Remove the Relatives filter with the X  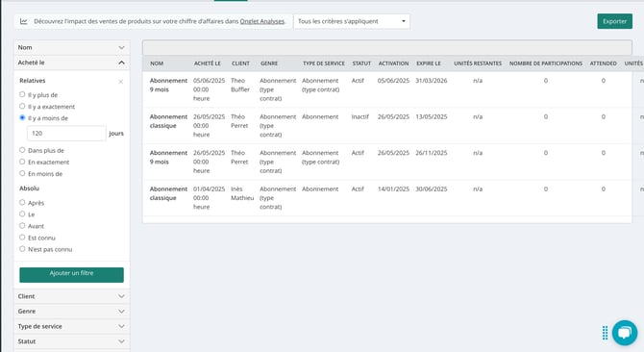121,82
